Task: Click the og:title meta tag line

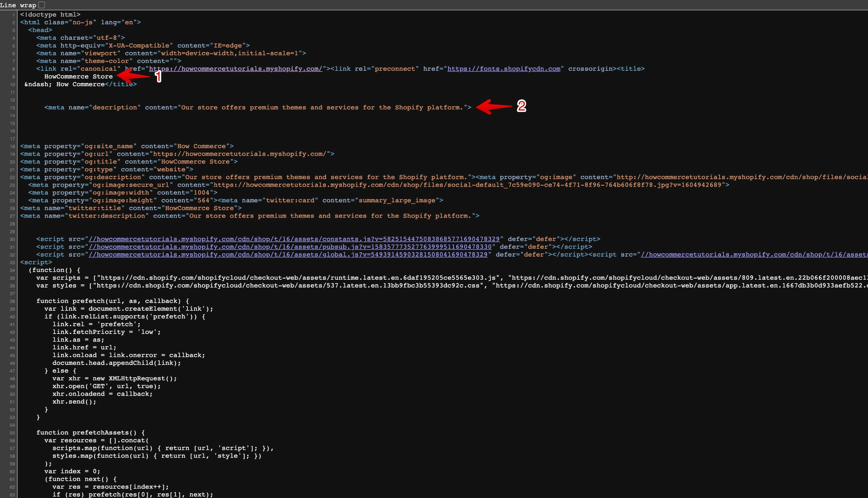Action: click(129, 162)
